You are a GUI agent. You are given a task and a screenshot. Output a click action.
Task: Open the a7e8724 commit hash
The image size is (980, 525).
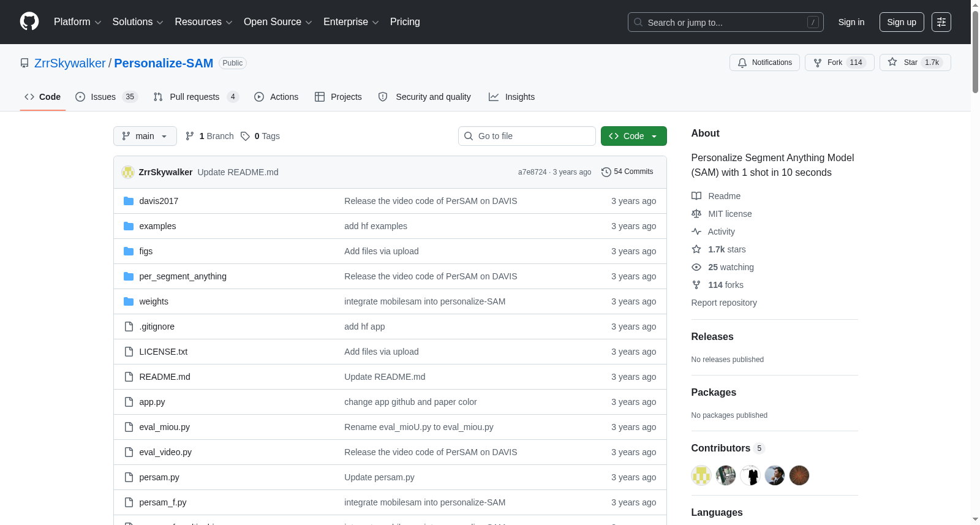point(532,172)
